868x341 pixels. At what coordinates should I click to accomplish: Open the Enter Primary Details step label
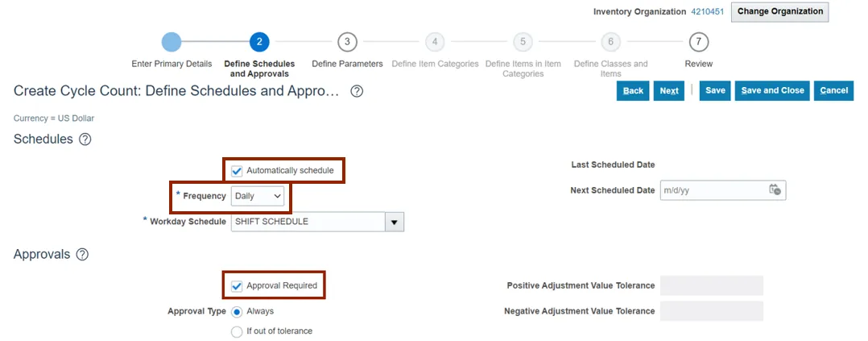(x=172, y=64)
